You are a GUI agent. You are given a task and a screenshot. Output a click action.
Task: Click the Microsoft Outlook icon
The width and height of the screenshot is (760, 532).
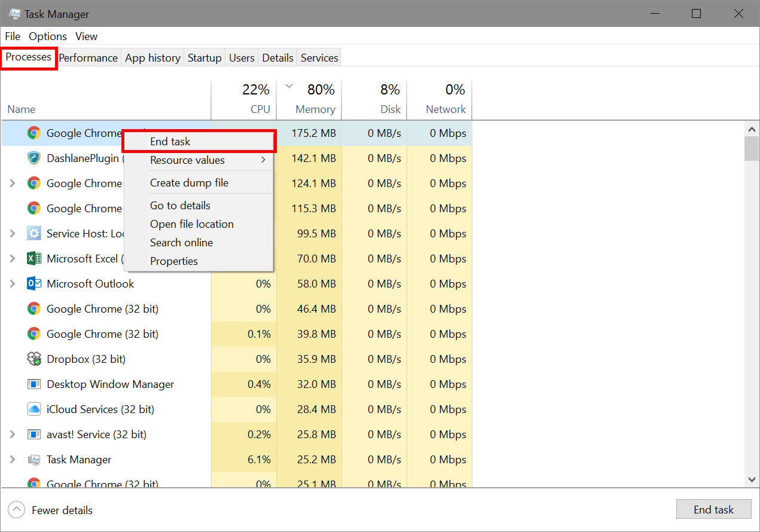pos(35,283)
